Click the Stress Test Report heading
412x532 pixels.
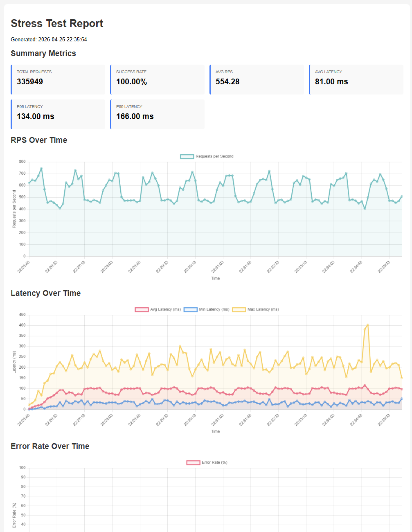pos(57,23)
